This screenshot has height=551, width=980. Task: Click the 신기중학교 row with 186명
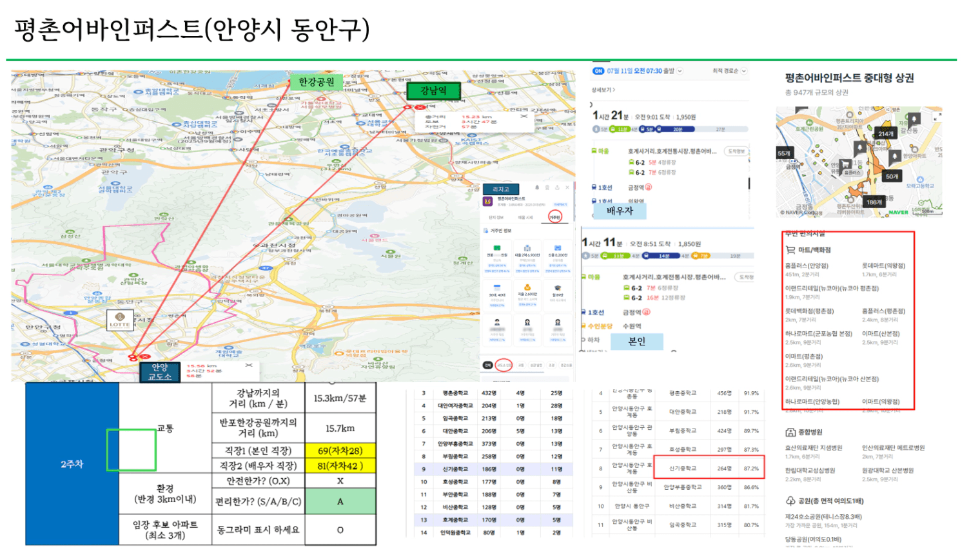[493, 469]
